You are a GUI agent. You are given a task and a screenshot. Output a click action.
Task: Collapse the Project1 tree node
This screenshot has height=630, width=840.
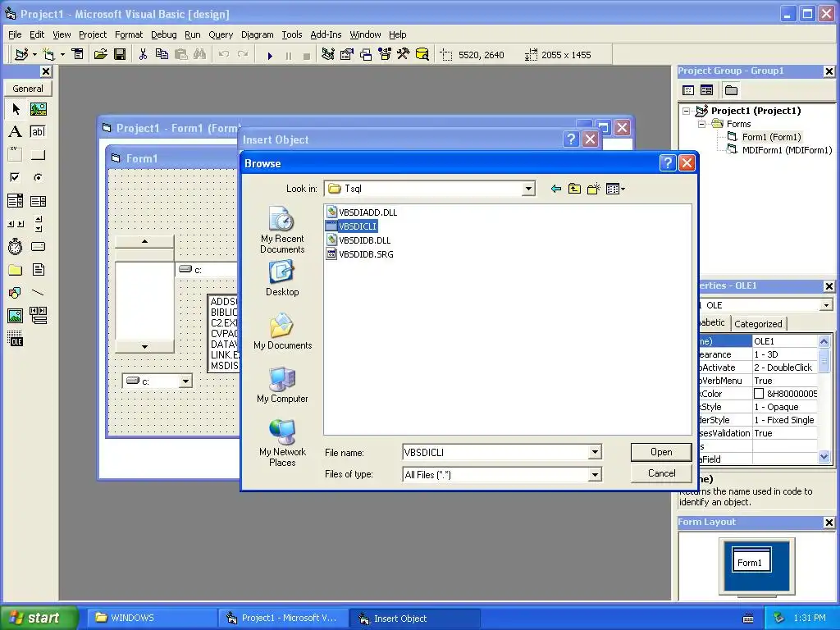pyautogui.click(x=687, y=112)
